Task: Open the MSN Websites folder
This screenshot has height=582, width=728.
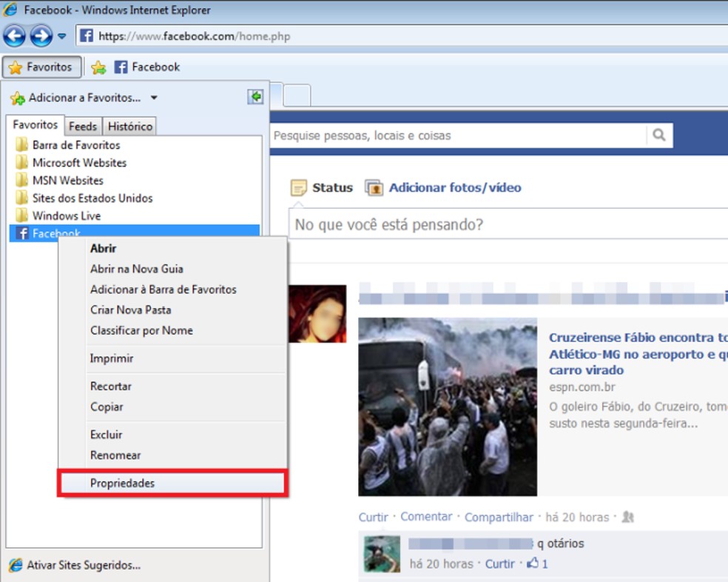Action: (x=59, y=181)
